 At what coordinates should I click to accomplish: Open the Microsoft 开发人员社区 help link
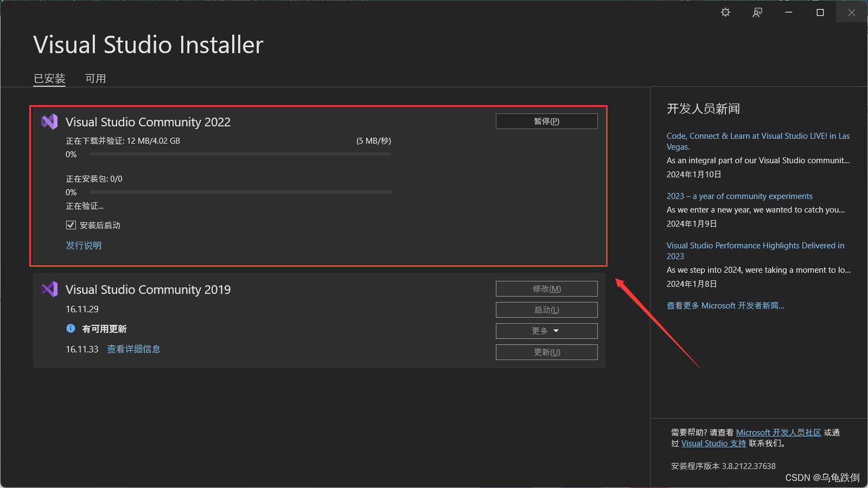click(x=779, y=432)
